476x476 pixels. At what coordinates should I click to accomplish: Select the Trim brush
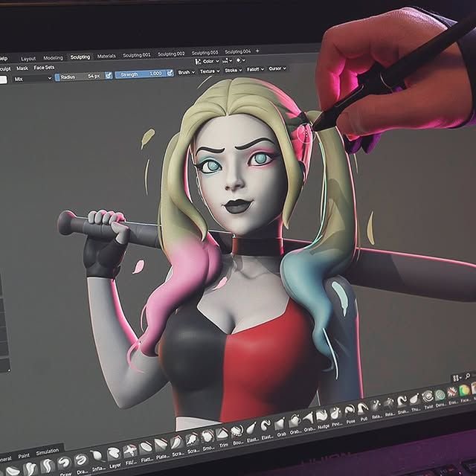pos(222,438)
